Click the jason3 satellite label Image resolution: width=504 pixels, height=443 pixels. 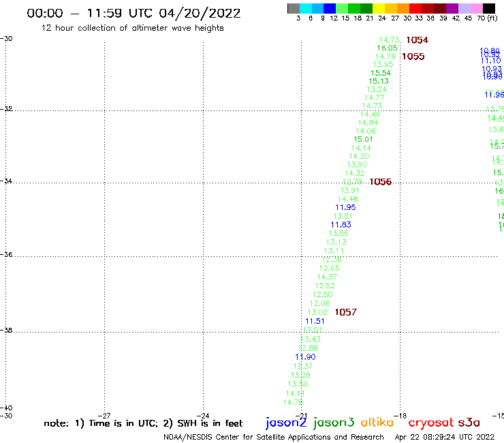click(334, 423)
